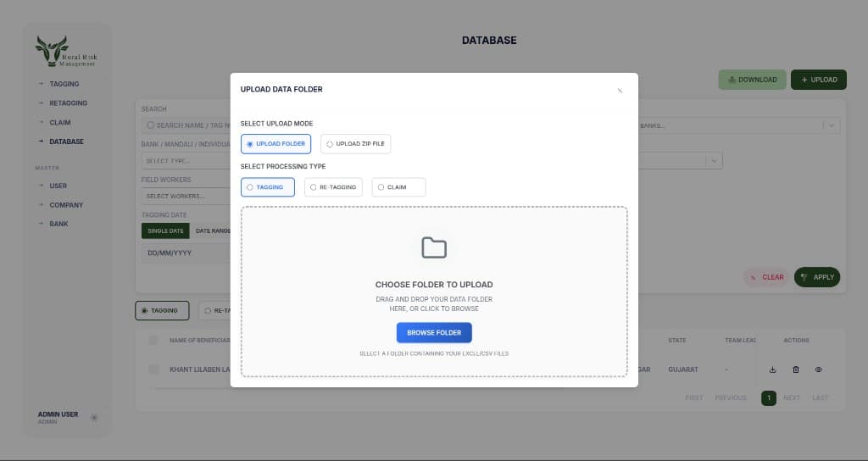The image size is (868, 461).
Task: Close the Upload Data Folder dialog
Action: [620, 90]
